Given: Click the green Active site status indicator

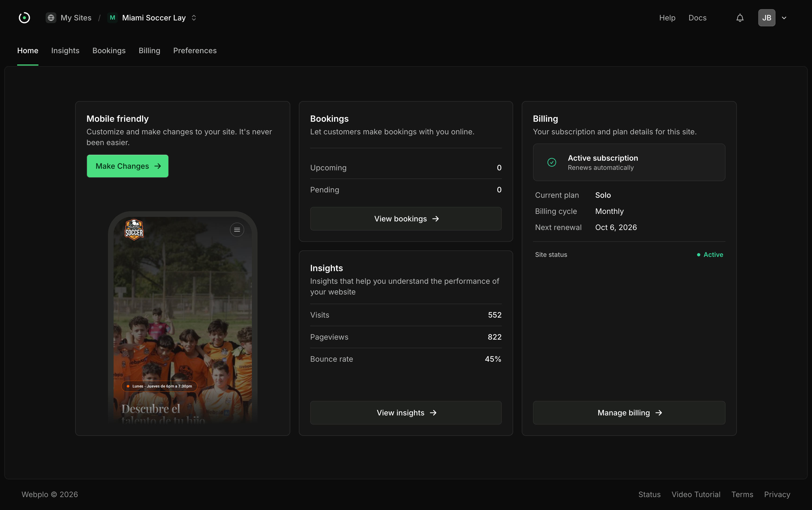Looking at the screenshot, I should click(710, 255).
